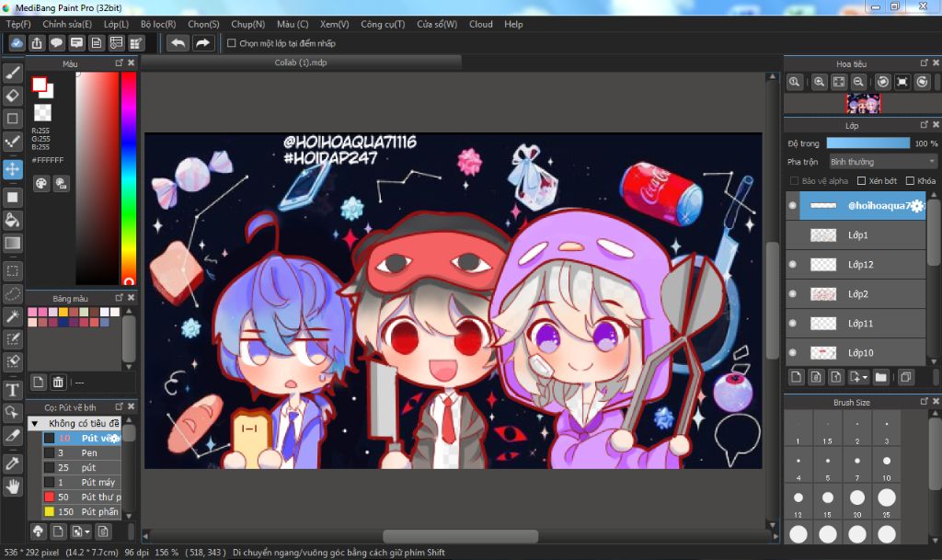Choose the Magic Wand tool
This screenshot has height=560, width=942.
click(x=13, y=316)
